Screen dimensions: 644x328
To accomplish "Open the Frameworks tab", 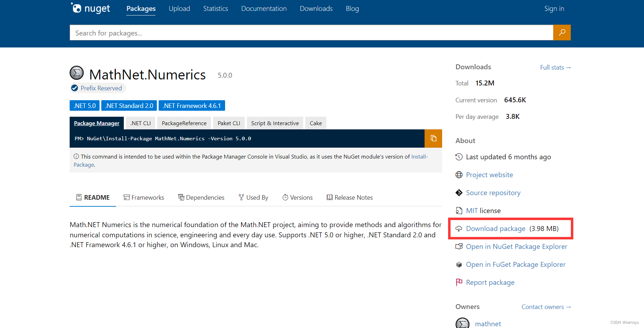I will coord(144,198).
